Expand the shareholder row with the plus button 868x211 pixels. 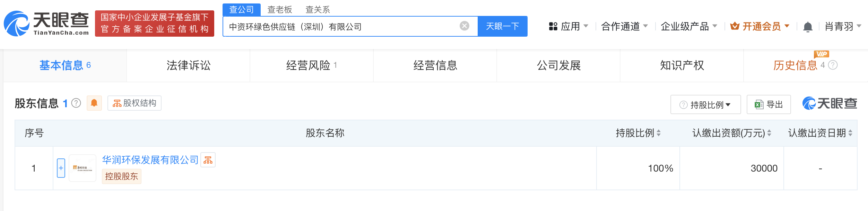click(61, 168)
